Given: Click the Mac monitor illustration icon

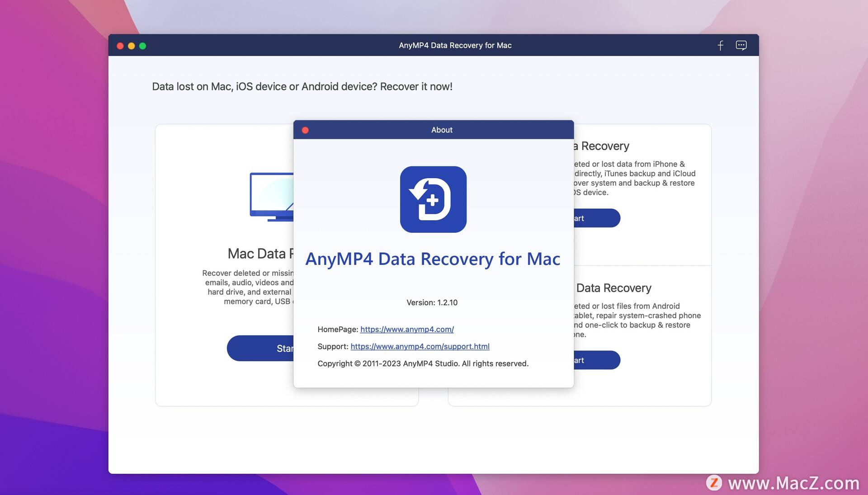Looking at the screenshot, I should point(272,197).
